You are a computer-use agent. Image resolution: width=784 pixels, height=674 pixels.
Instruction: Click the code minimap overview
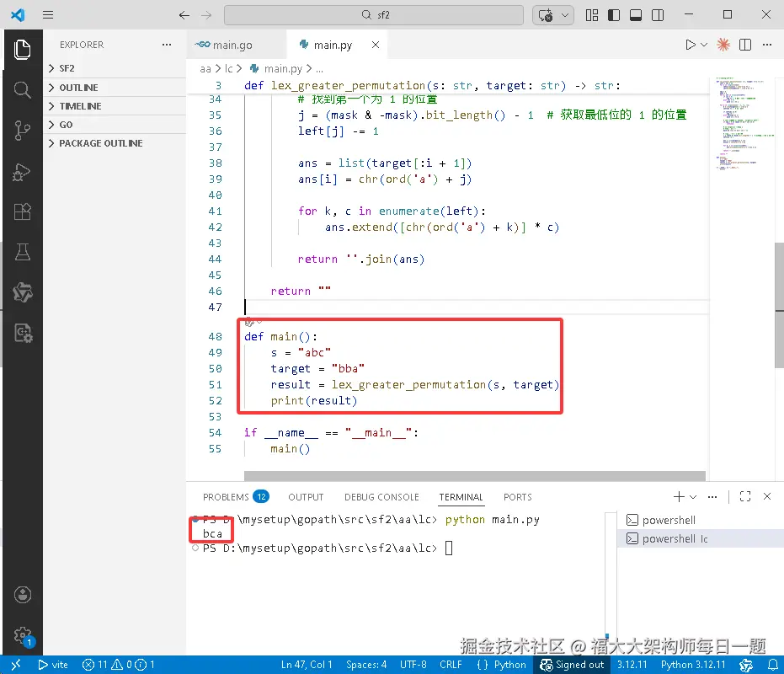(742, 124)
